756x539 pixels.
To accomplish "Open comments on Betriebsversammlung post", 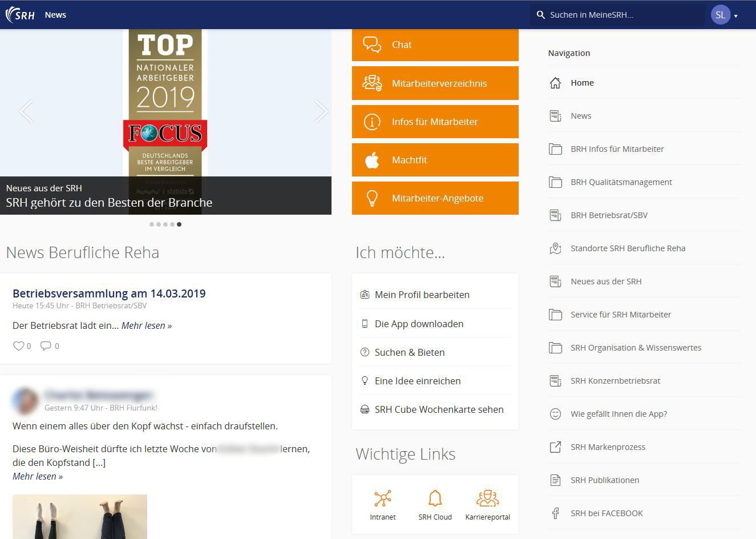I will [x=46, y=345].
